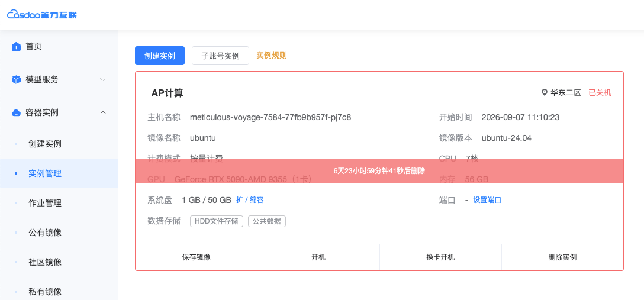Click the 公共数据 tag
The image size is (644, 300).
267,221
